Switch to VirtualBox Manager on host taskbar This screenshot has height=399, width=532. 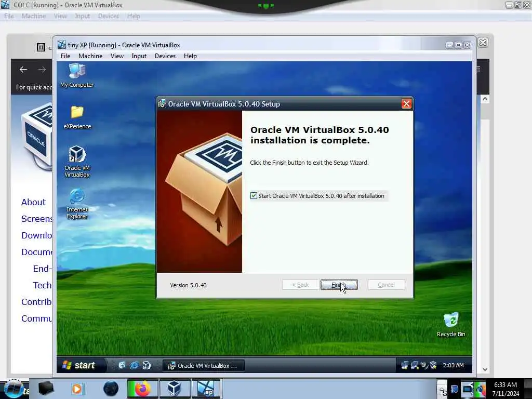(175, 389)
